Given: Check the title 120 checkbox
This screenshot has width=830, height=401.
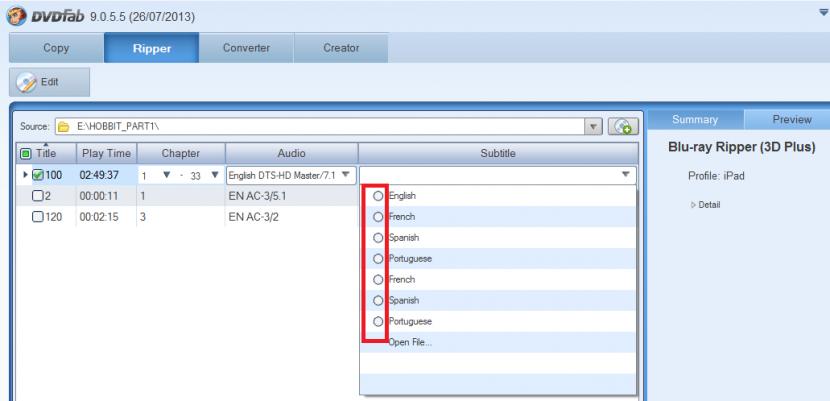Looking at the screenshot, I should (x=36, y=217).
